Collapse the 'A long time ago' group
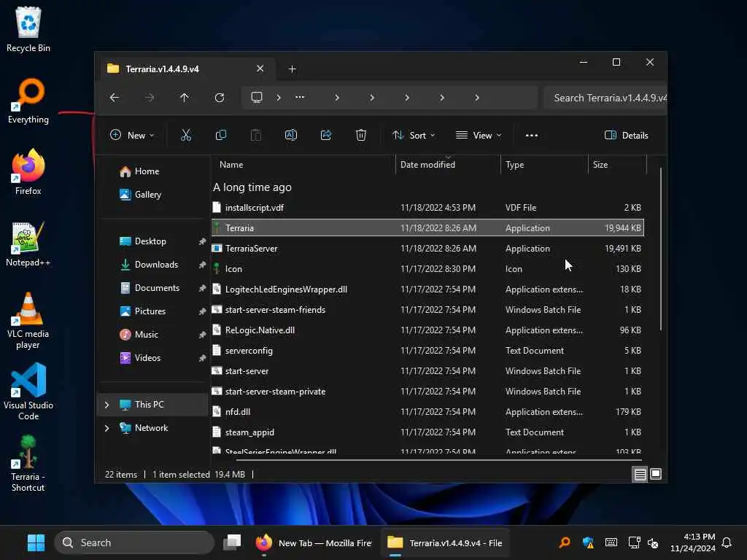 [x=252, y=187]
